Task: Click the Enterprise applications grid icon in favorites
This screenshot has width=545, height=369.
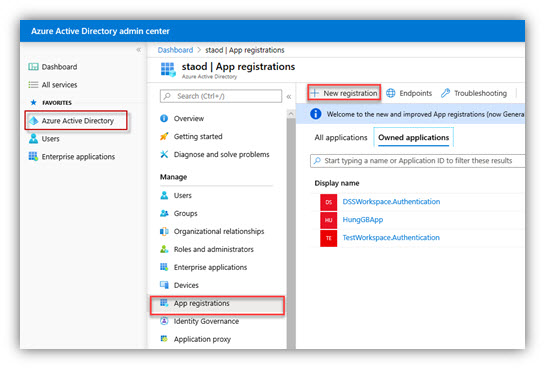Action: [33, 156]
